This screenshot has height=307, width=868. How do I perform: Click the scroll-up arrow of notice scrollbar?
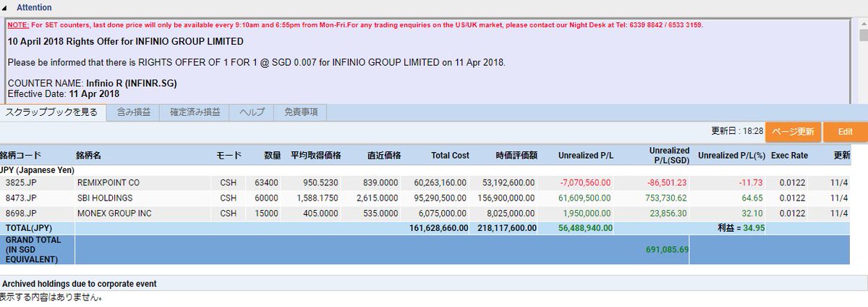click(x=863, y=24)
